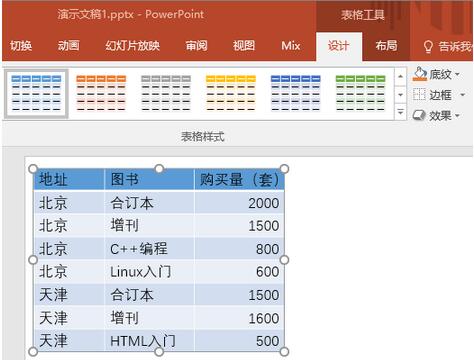Click 合订本 in the first 北京 row
This screenshot has width=474, height=360.
149,203
